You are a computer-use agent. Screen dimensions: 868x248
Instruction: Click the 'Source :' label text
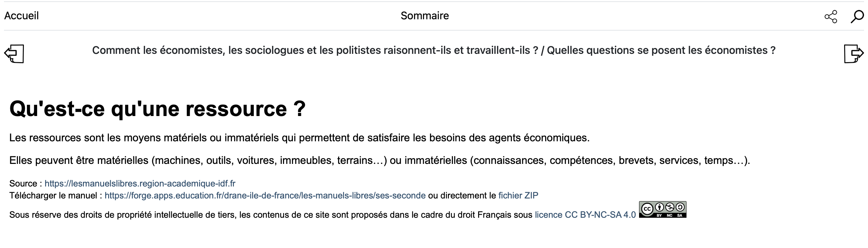click(x=25, y=184)
